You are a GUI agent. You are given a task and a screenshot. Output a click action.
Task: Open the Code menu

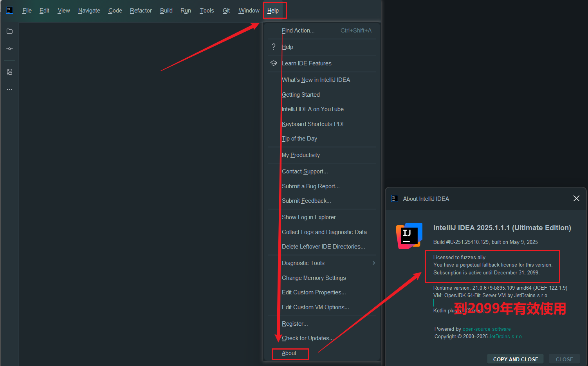point(115,11)
